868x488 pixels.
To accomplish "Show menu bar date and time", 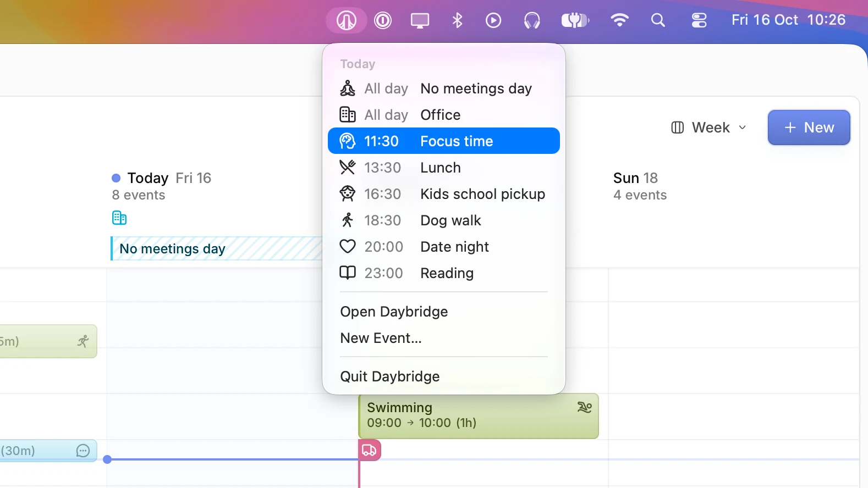I will 788,20.
